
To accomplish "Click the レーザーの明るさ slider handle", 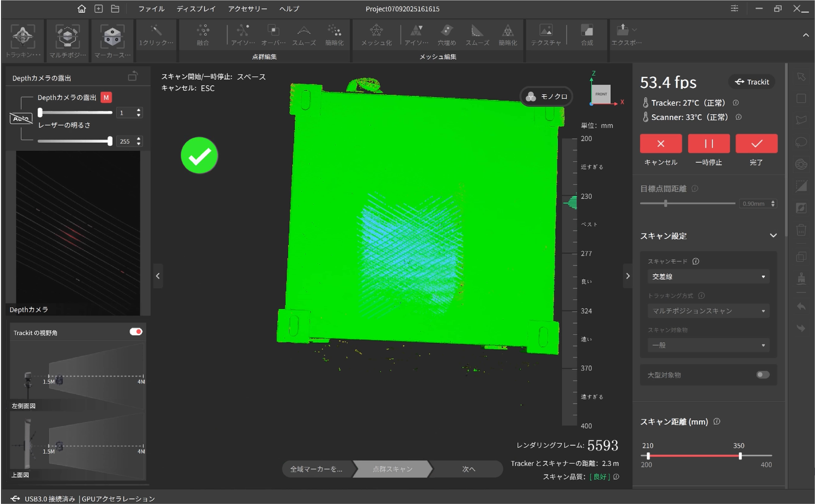I will [x=110, y=141].
